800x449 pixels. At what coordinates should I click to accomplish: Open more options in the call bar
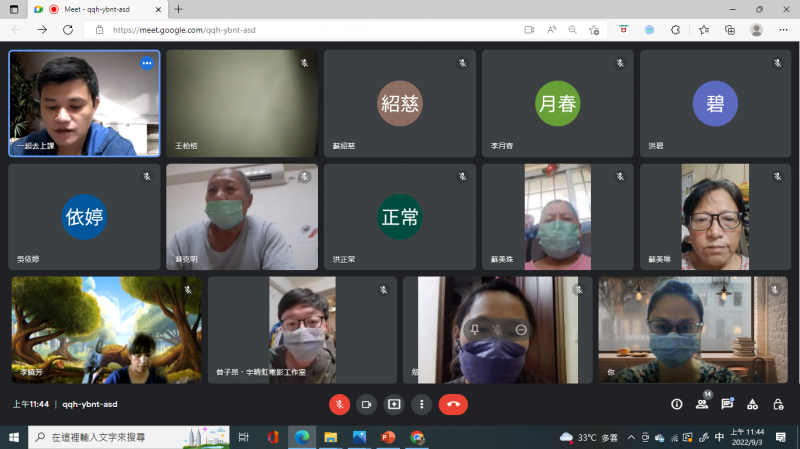tap(422, 404)
